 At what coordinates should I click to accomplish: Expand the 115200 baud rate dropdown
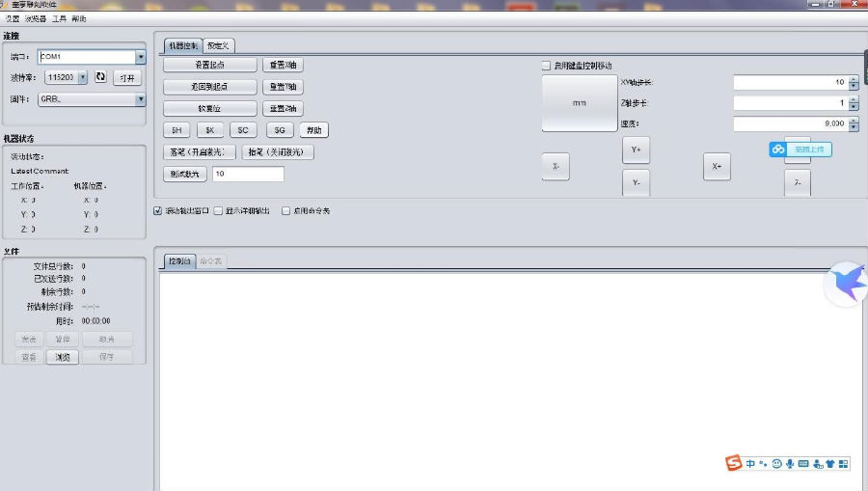[82, 77]
